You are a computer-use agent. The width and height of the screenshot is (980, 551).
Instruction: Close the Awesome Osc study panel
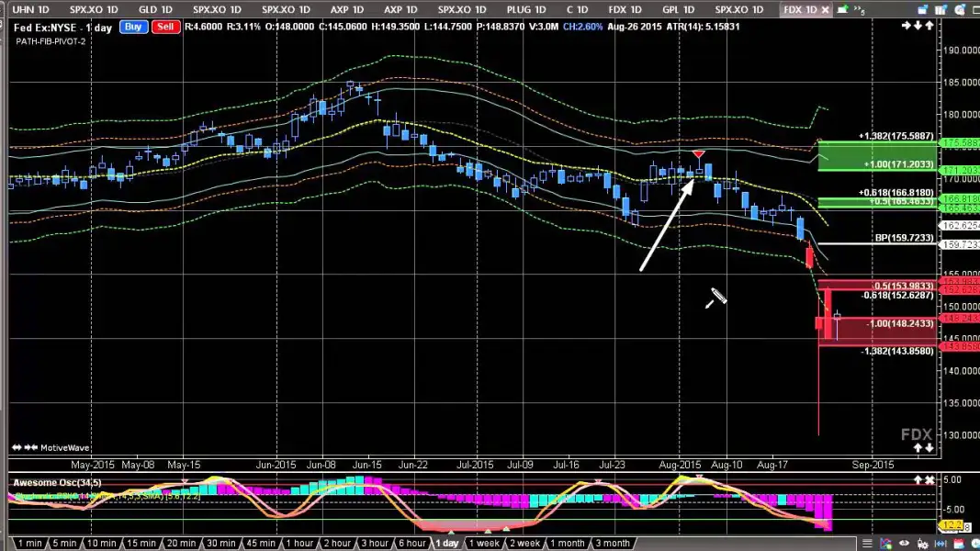(929, 480)
